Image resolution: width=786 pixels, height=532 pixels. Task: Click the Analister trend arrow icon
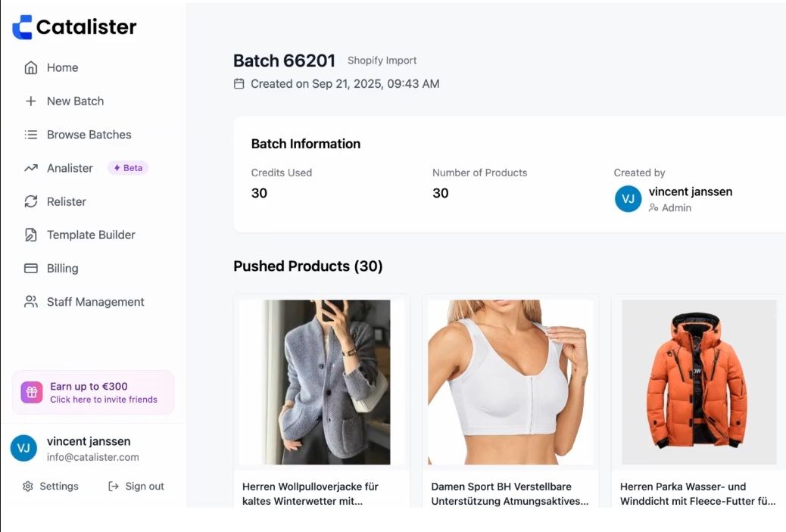(31, 168)
